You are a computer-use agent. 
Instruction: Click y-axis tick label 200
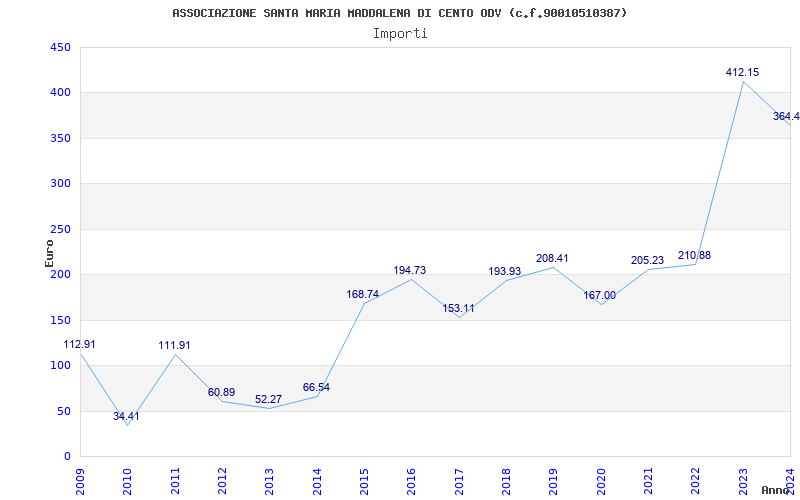[x=60, y=275]
